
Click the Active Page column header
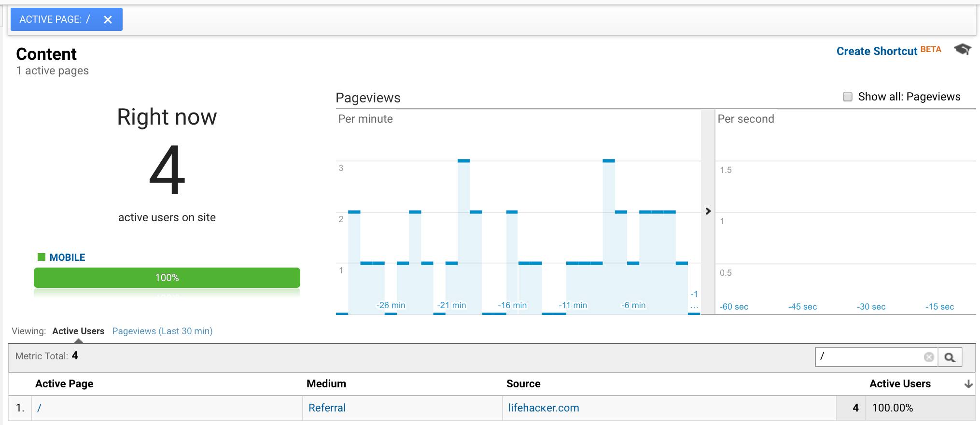tap(64, 383)
